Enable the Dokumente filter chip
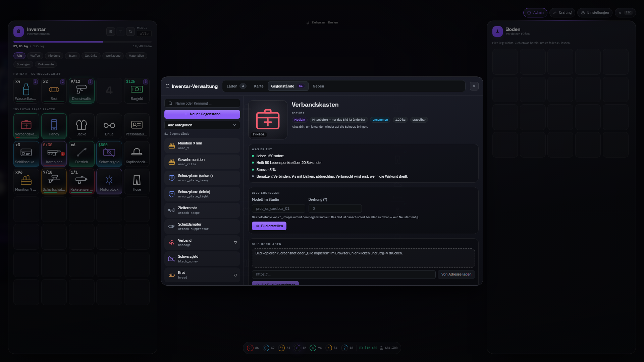Image resolution: width=644 pixels, height=362 pixels. coord(46,64)
